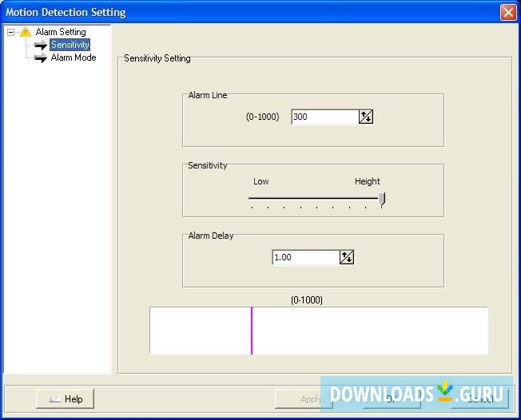
Task: Click the Low sensitivity label
Action: click(260, 181)
